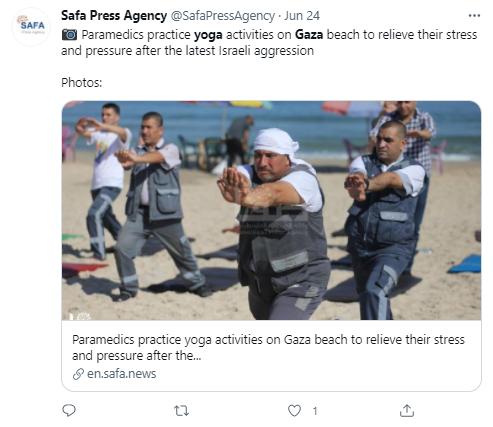Visit the @SafaPressAgency handle link
The width and height of the screenshot is (493, 427).
point(223,16)
